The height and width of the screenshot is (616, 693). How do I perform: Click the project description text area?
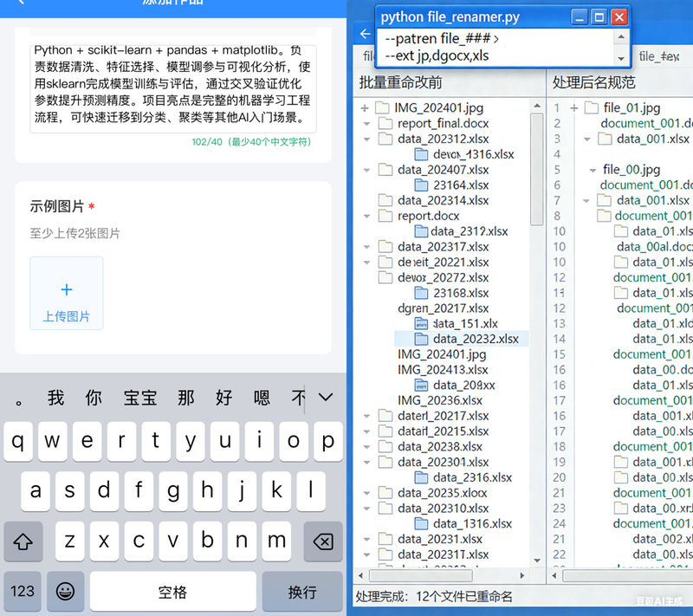pos(173,87)
